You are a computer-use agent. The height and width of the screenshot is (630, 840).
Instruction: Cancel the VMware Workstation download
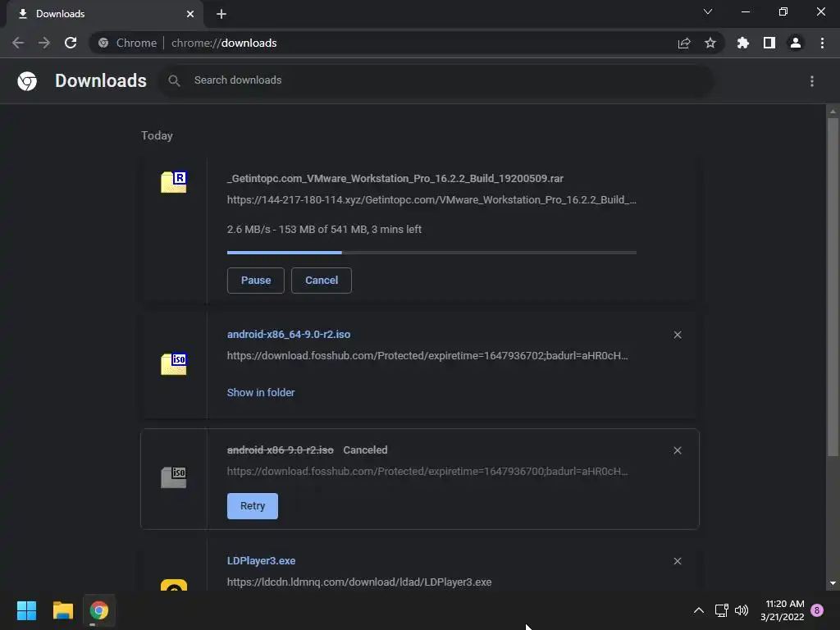pos(322,281)
